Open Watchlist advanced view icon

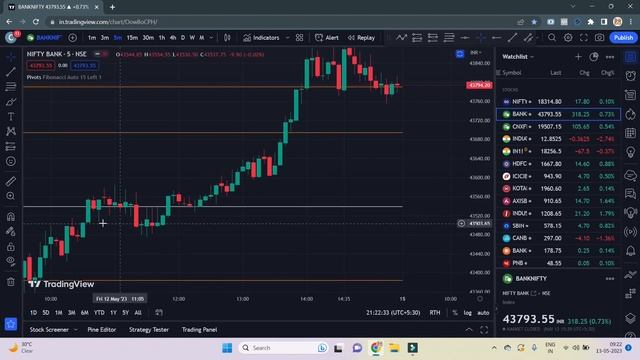point(593,57)
